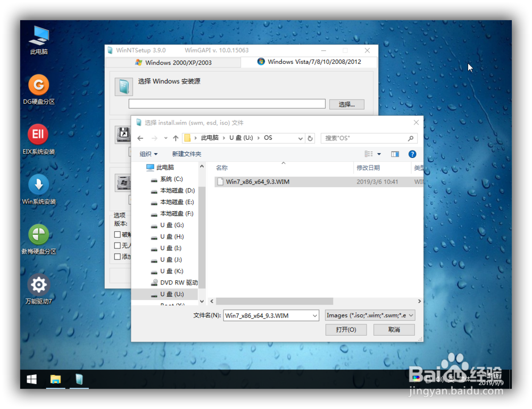
Task: Expand U 盘 (U:) chevron in address bar
Action: pyautogui.click(x=258, y=138)
